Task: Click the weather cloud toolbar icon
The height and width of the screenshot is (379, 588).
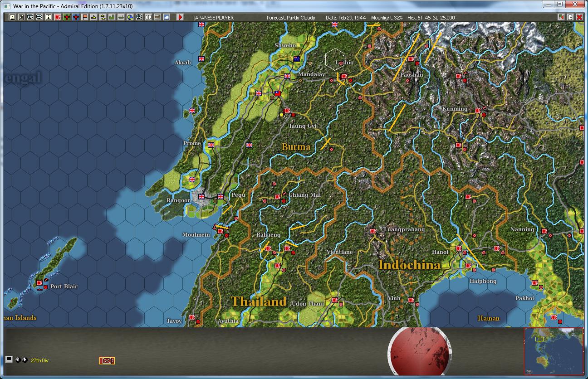Action: tap(167, 17)
